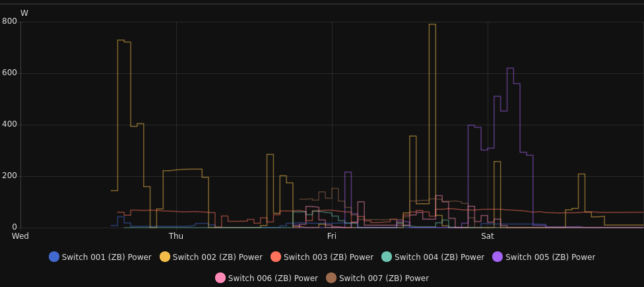Click the tallest yellow peak near 800 W
The width and height of the screenshot is (644, 287).
click(x=432, y=25)
